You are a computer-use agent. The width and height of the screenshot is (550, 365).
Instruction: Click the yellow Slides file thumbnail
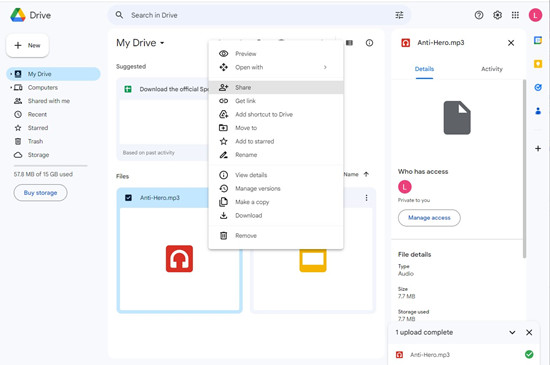[313, 260]
